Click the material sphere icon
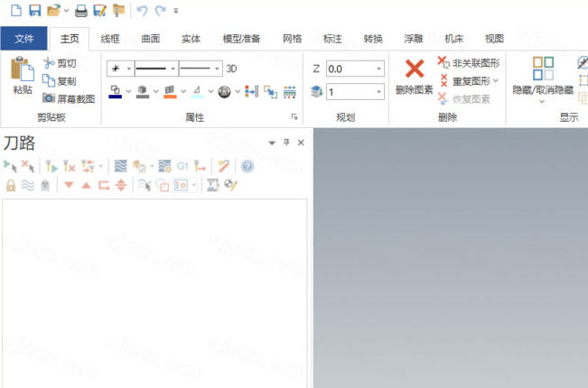Image resolution: width=588 pixels, height=388 pixels. (x=224, y=92)
